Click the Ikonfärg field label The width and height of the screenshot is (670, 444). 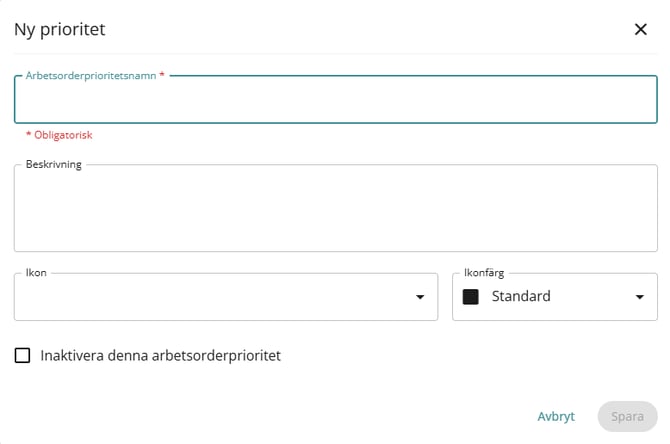pyautogui.click(x=484, y=273)
